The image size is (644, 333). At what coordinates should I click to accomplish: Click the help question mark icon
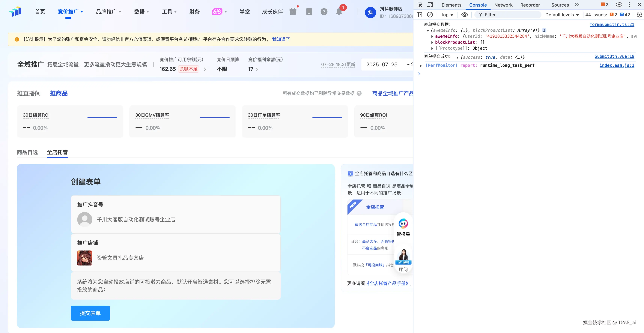click(x=324, y=11)
